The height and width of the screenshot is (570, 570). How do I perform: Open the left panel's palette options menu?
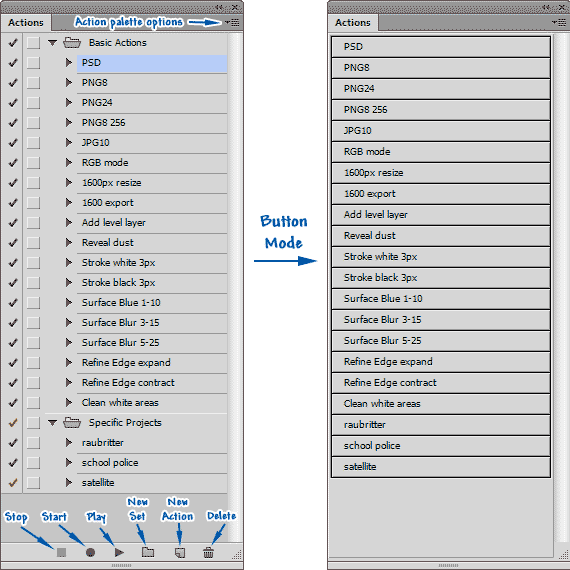[232, 23]
